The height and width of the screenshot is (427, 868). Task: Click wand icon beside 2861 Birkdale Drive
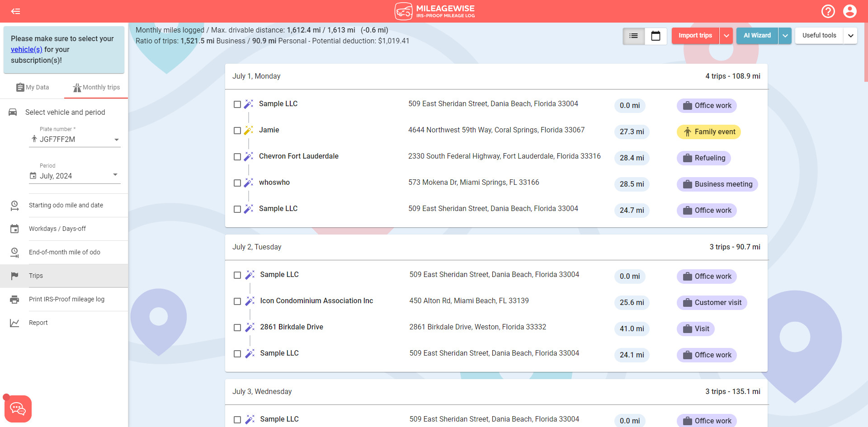tap(250, 328)
